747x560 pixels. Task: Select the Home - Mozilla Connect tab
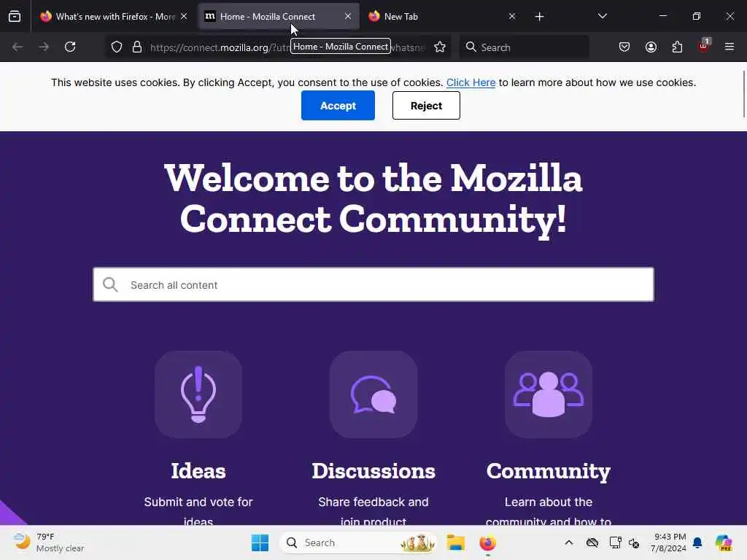279,17
